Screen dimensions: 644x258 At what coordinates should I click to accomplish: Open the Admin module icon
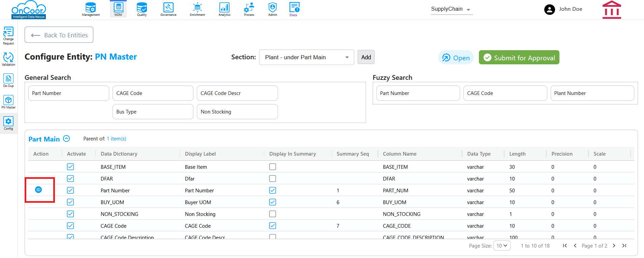(273, 9)
